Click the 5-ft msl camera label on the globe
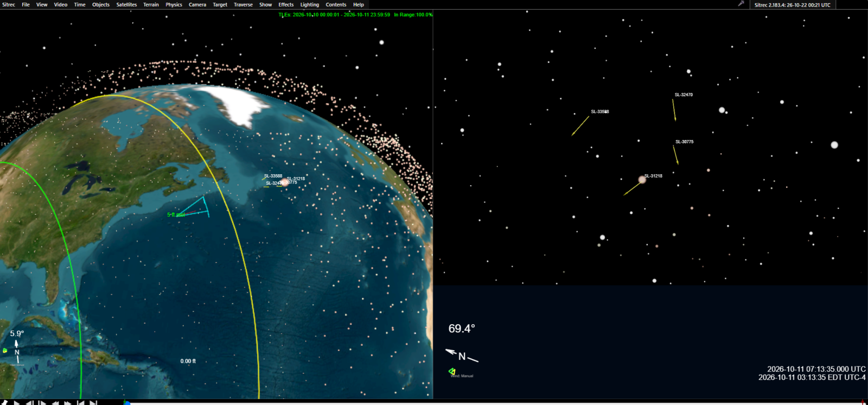This screenshot has height=405, width=868. [176, 215]
